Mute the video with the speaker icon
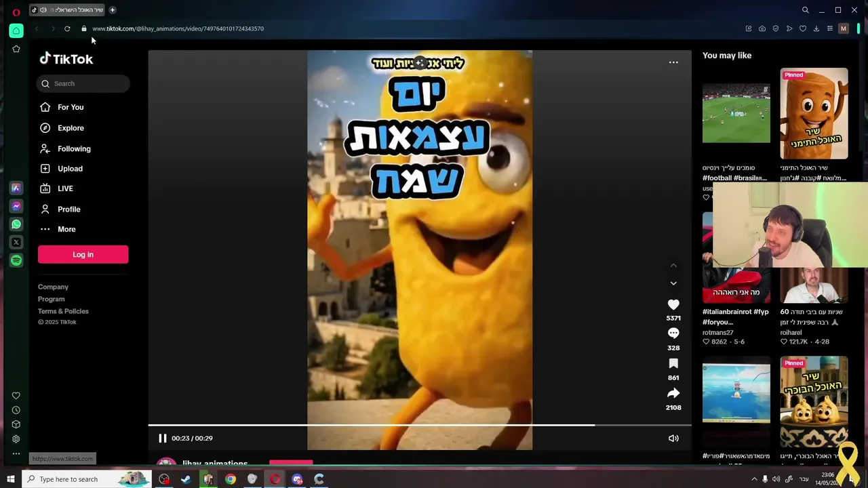868x488 pixels. coord(673,439)
